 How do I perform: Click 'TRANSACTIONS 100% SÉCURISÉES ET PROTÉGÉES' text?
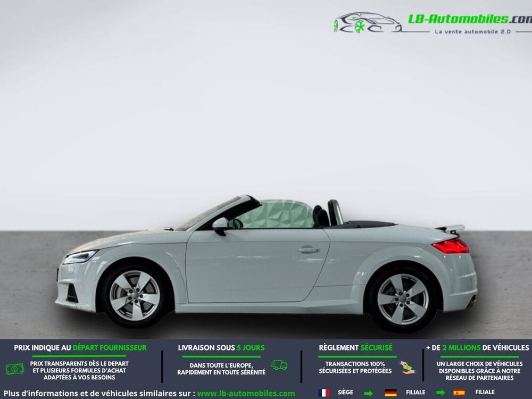355,368
